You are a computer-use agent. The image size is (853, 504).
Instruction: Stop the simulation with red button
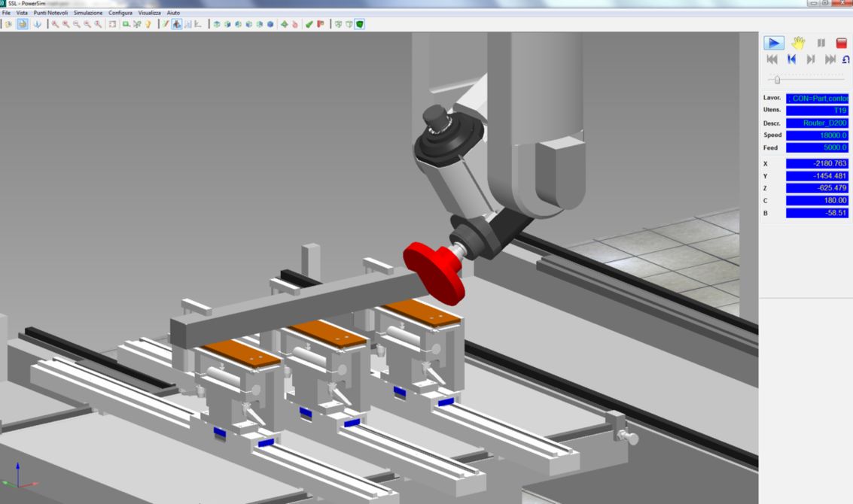tap(842, 44)
